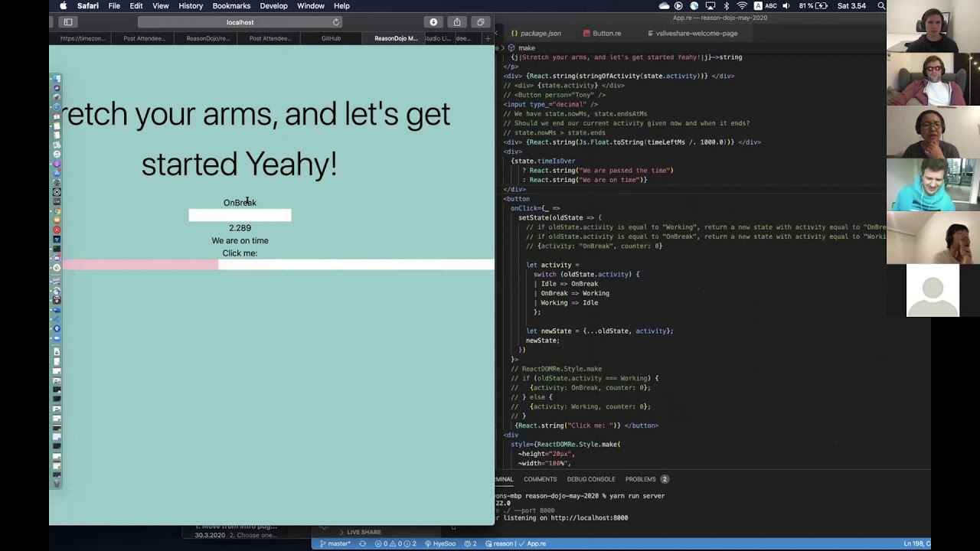The width and height of the screenshot is (980, 551).
Task: Open the ABC input source menu
Action: click(770, 5)
